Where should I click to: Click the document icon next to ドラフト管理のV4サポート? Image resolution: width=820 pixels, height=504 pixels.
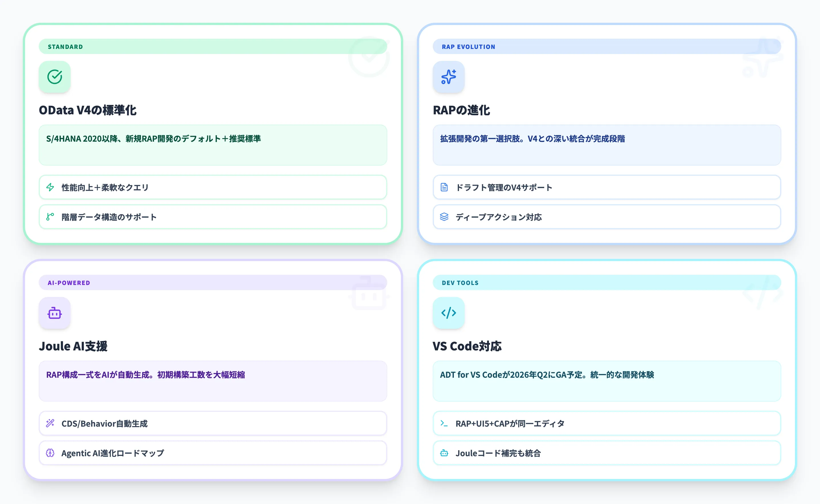(x=444, y=187)
